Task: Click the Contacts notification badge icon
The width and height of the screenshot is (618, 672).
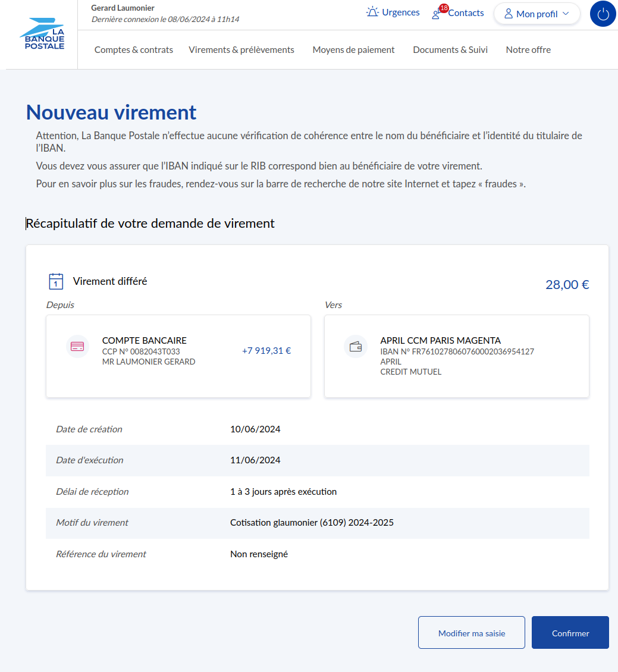Action: coord(443,8)
